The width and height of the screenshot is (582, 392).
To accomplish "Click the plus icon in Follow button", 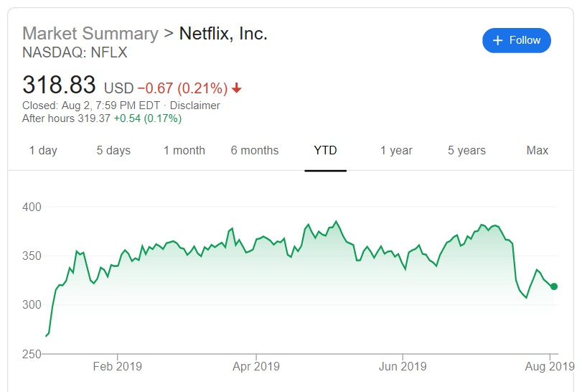I will [497, 40].
